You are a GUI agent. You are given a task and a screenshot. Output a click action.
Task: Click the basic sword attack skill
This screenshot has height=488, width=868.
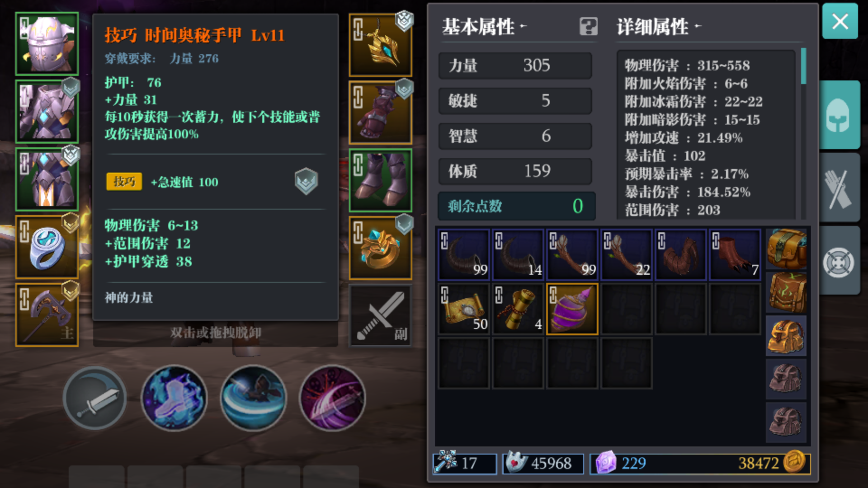(x=95, y=398)
